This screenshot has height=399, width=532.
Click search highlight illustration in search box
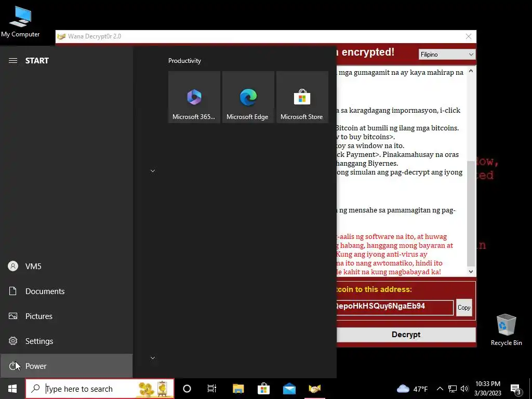153,389
